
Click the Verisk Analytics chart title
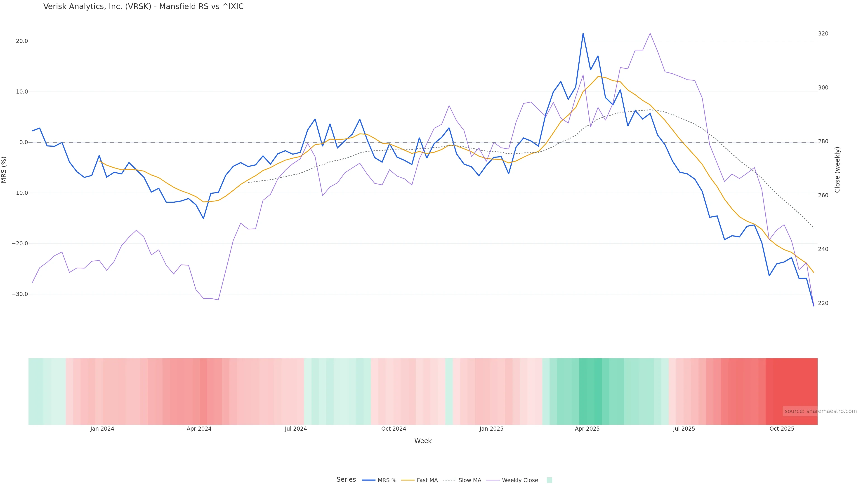coord(143,7)
